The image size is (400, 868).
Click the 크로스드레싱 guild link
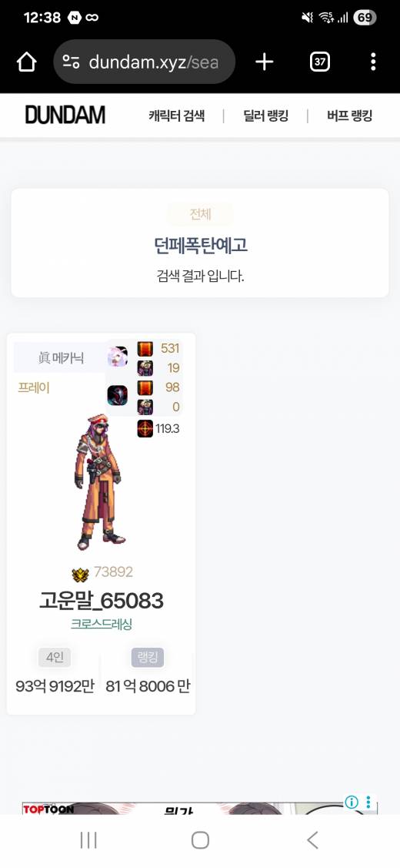tap(102, 625)
